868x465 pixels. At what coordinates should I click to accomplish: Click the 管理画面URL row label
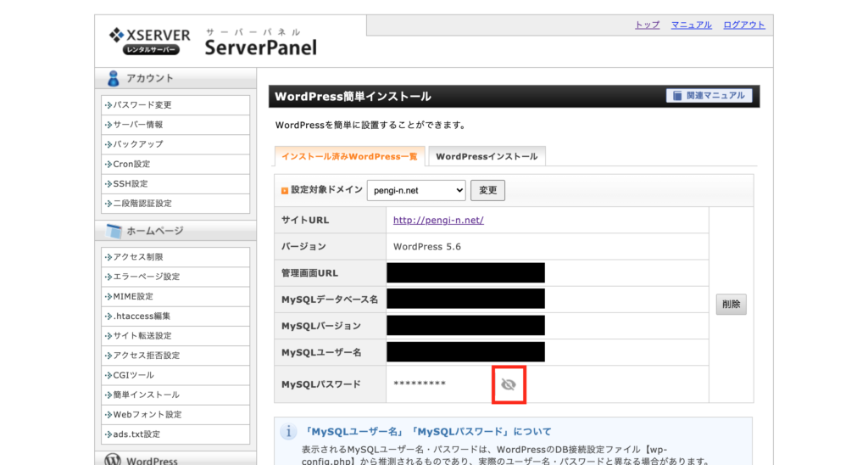coord(309,273)
